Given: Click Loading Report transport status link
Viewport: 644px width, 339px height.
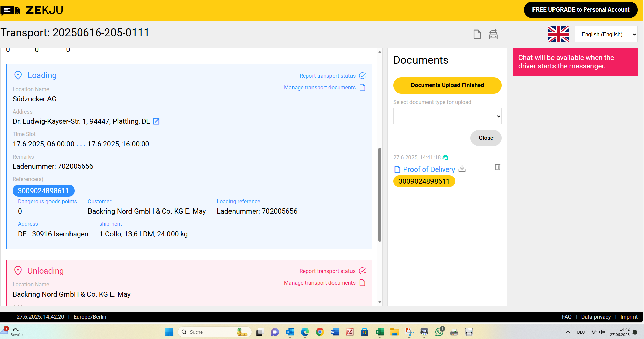Looking at the screenshot, I should [327, 76].
